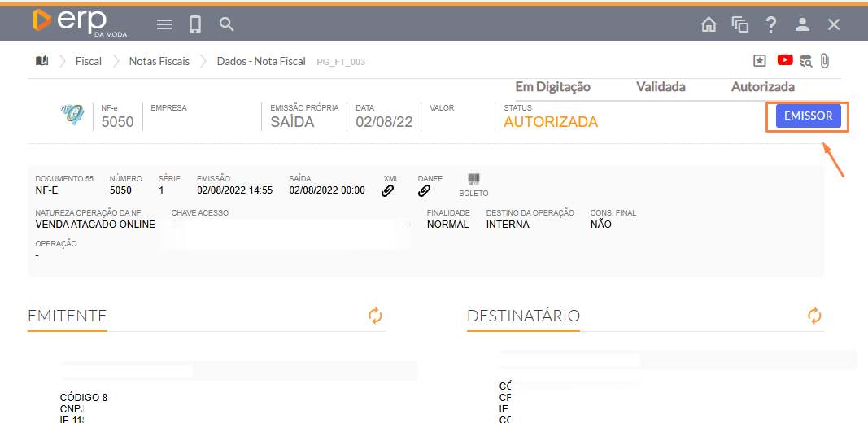
Task: Click the Boleto barcode icon
Action: (473, 179)
